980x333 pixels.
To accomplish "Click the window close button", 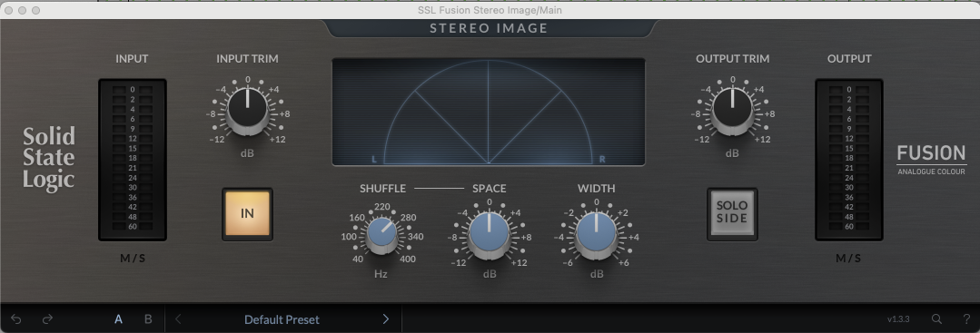I will (9, 10).
